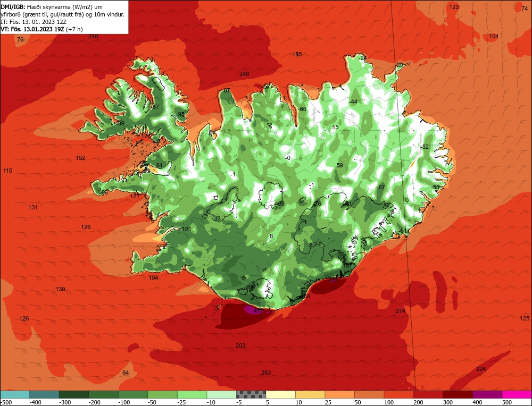Select the value -59 over the interior
The image size is (532, 406).
pyautogui.click(x=338, y=165)
